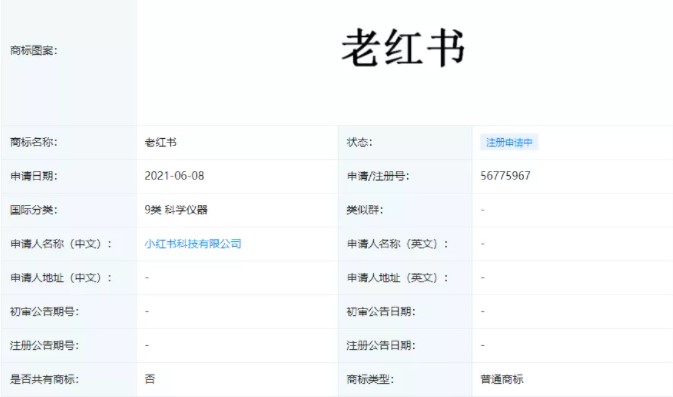673x397 pixels.
Task: Click the 商标名称 label
Action: 33,142
